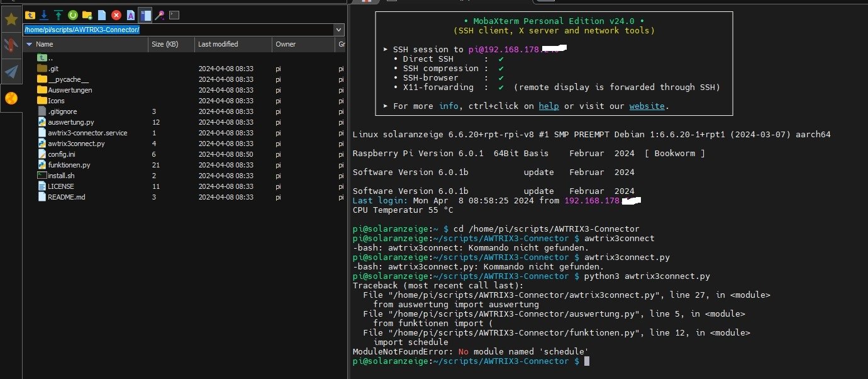Click the help link in terminal banner

[x=548, y=106]
